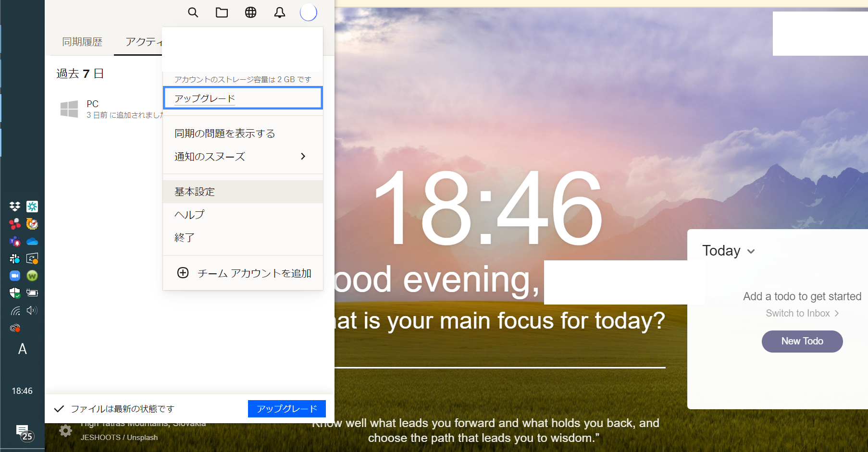Click the blue アップグレード button at bottom
Viewport: 868px width, 452px height.
coord(286,409)
